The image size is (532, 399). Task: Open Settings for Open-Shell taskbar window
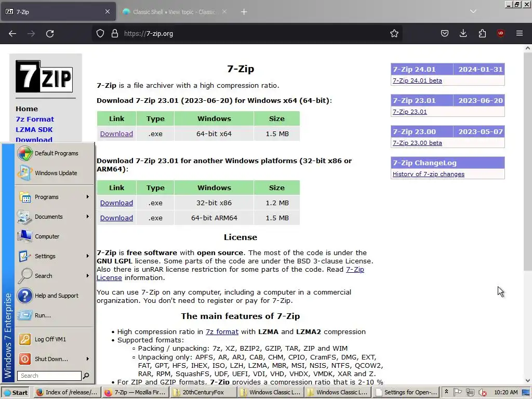[x=406, y=393]
